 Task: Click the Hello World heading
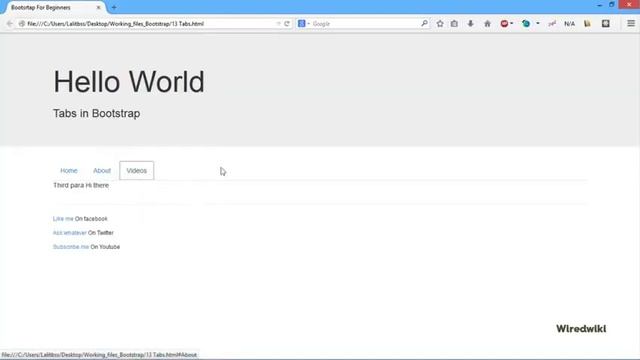tap(129, 82)
